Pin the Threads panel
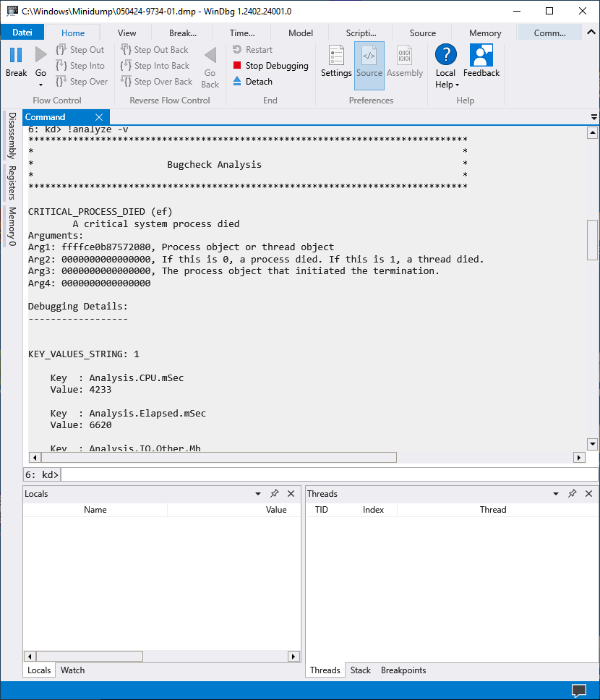Image resolution: width=600 pixels, height=700 pixels. 572,493
